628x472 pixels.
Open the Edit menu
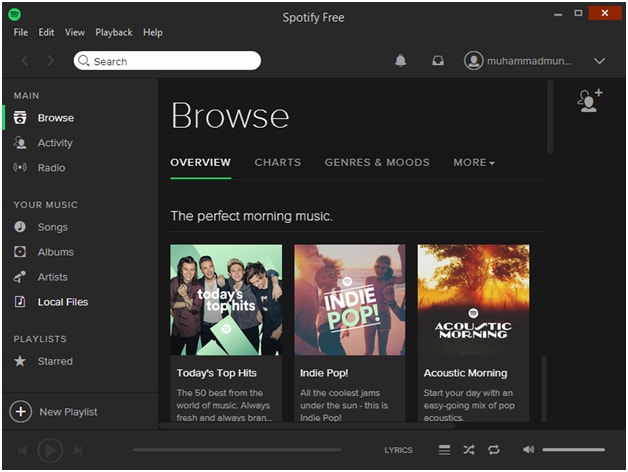(46, 32)
